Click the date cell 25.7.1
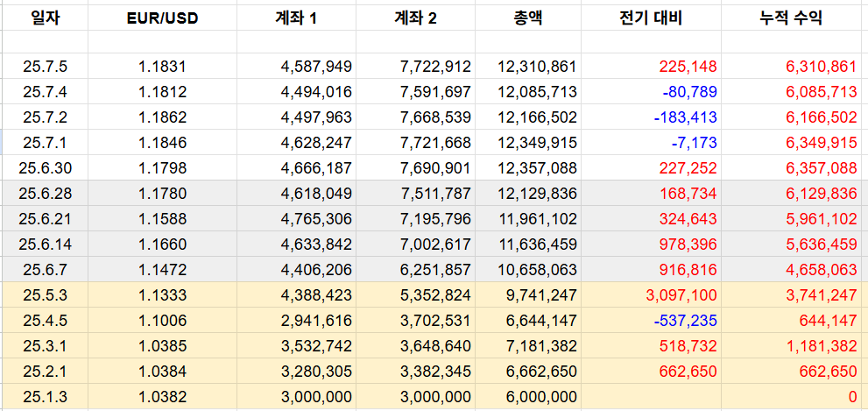This screenshot has height=411, width=868. (45, 143)
